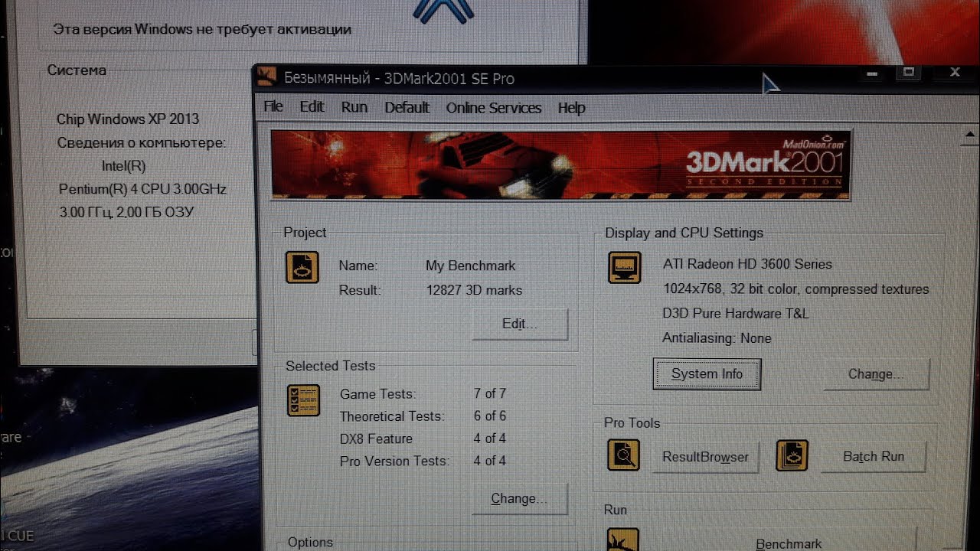
Task: Click the 'Theoretical Tests:' row label
Action: click(392, 416)
